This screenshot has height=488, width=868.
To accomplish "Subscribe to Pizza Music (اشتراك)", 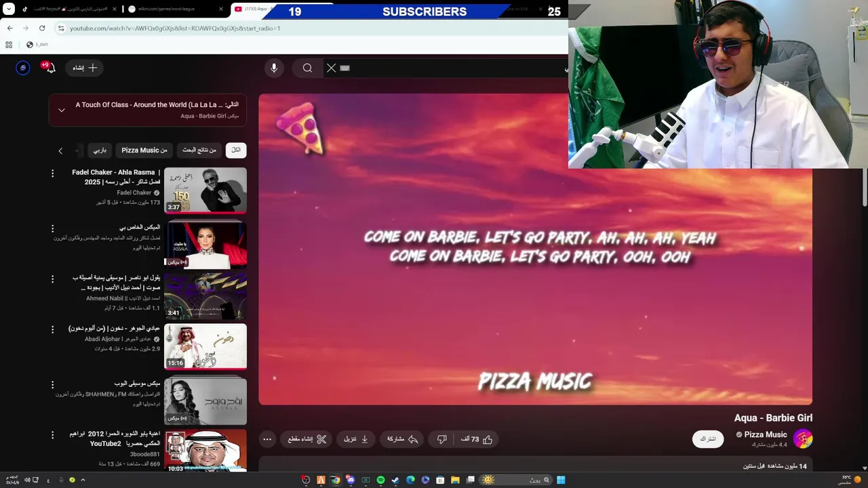I will pyautogui.click(x=708, y=439).
